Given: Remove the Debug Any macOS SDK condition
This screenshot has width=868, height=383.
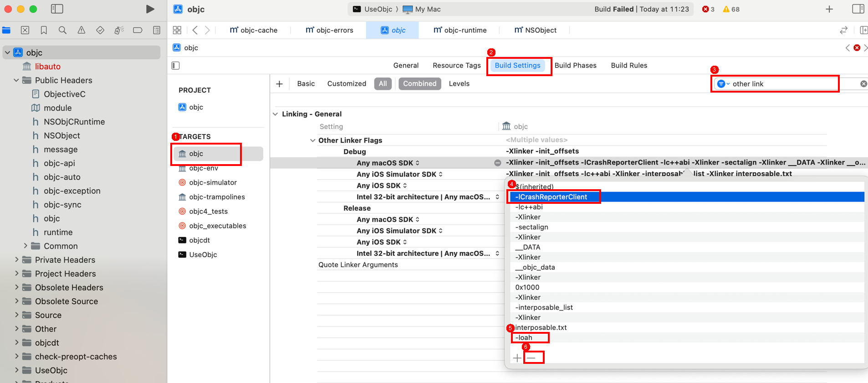Looking at the screenshot, I should click(498, 163).
